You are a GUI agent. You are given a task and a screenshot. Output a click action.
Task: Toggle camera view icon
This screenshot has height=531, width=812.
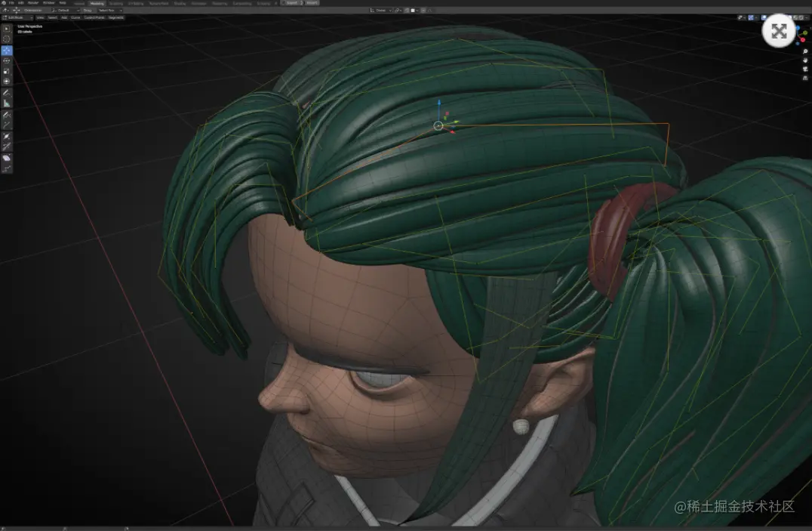805,69
